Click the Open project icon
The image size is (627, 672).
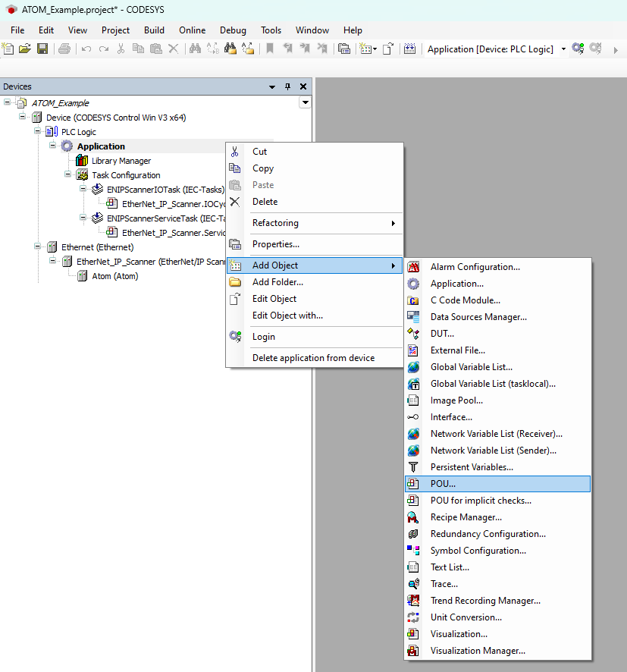click(24, 49)
